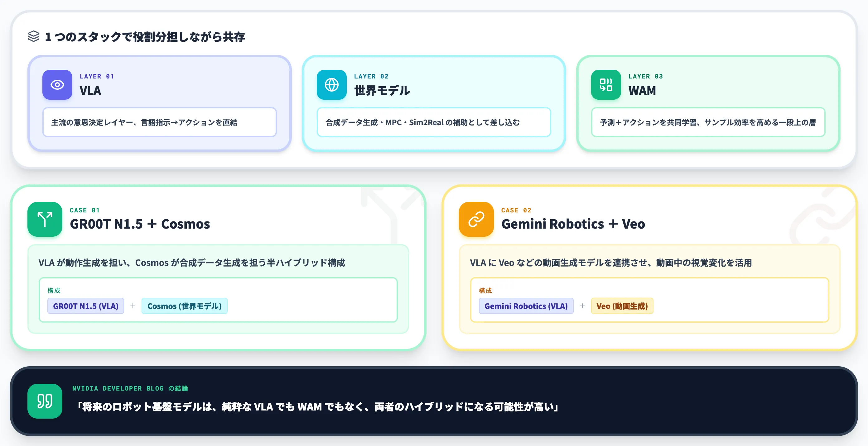Click the LAYER 03 label

[646, 76]
